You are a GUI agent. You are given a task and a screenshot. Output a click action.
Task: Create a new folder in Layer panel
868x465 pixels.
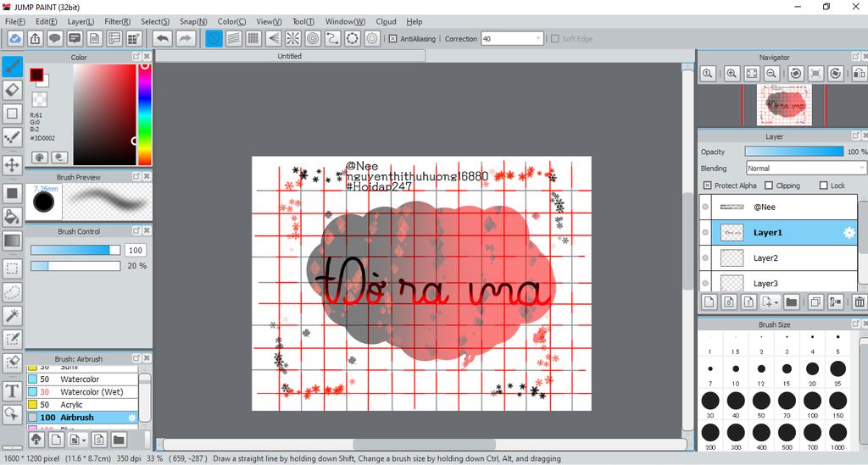pyautogui.click(x=791, y=302)
